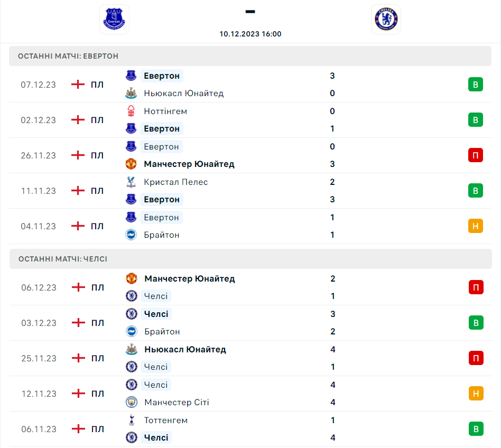Click the red loss badge for the 26.11.23 match
Viewport: 501px width, 448px height.
[475, 155]
